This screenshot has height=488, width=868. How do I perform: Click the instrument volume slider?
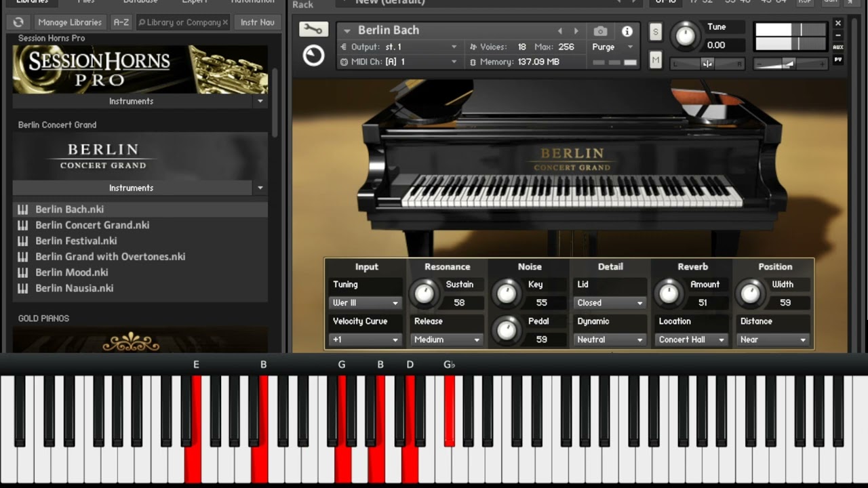pos(789,64)
